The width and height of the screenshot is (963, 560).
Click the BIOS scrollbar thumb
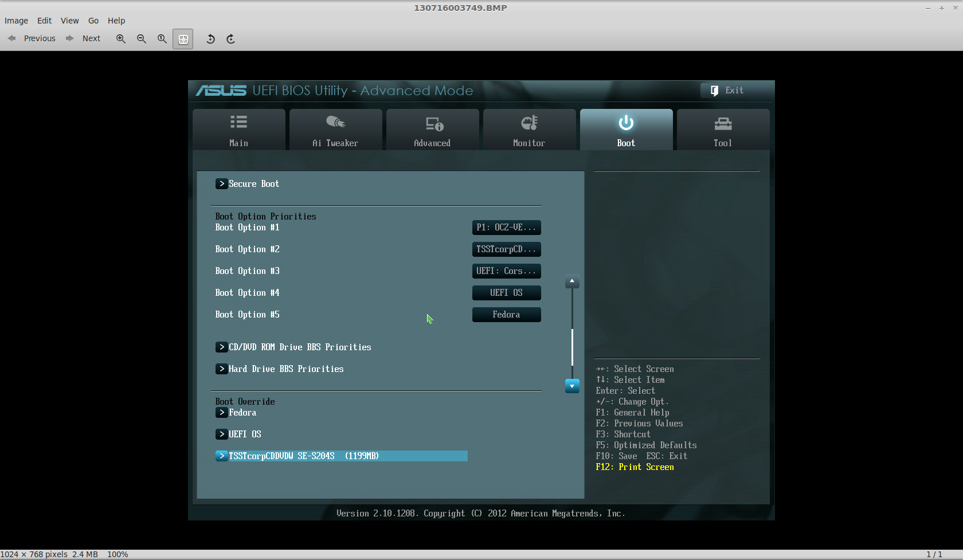tap(572, 347)
